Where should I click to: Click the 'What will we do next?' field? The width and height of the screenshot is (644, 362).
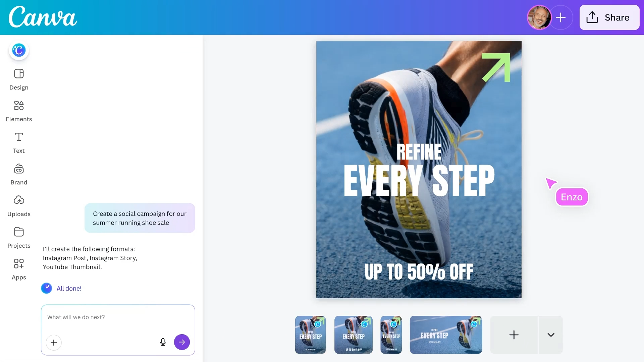pos(118,317)
